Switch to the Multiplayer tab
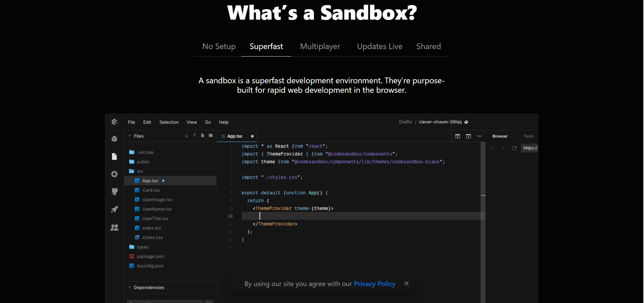This screenshot has height=303, width=644. 320,46
